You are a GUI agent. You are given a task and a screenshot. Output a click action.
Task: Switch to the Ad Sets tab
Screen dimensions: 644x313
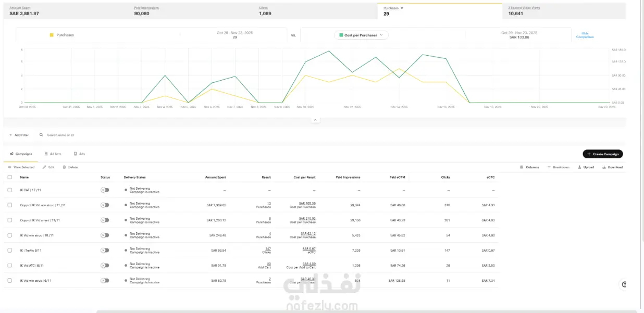click(53, 154)
